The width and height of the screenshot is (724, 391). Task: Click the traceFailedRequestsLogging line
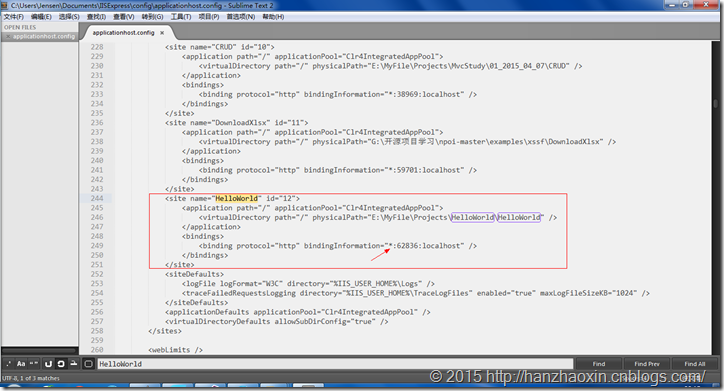click(416, 293)
